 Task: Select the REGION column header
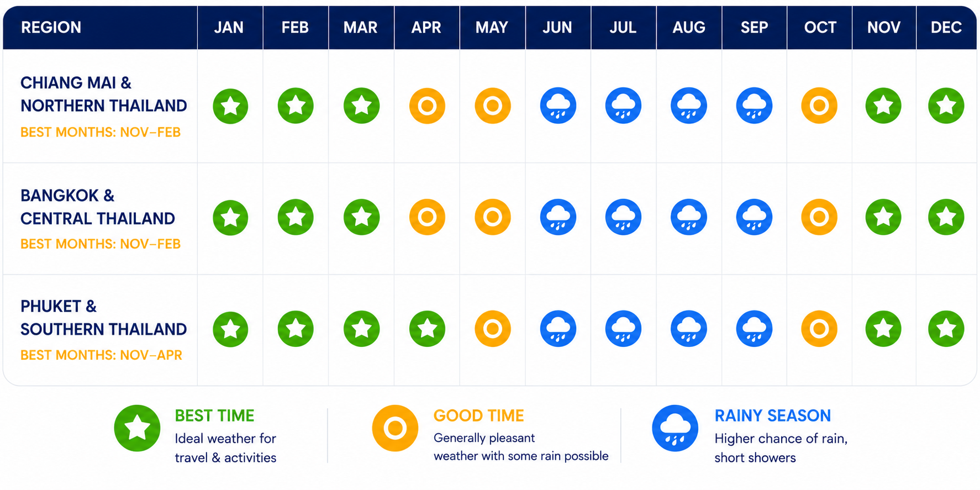click(100, 27)
